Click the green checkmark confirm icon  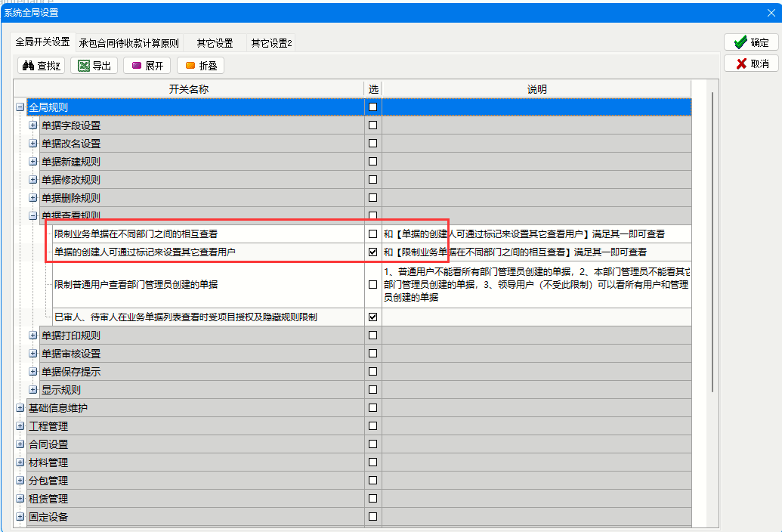(740, 42)
